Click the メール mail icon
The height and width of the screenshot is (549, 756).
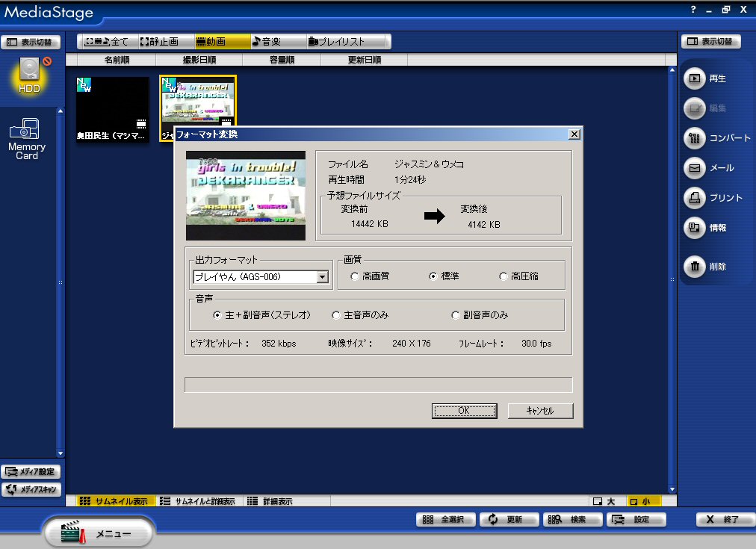(694, 168)
